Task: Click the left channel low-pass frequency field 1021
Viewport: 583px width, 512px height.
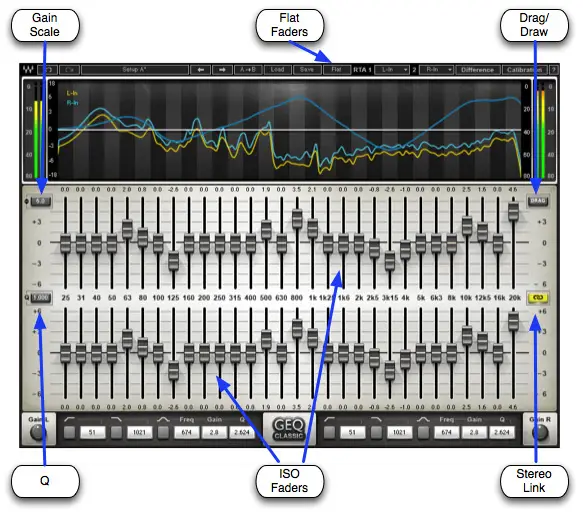Action: tap(139, 432)
